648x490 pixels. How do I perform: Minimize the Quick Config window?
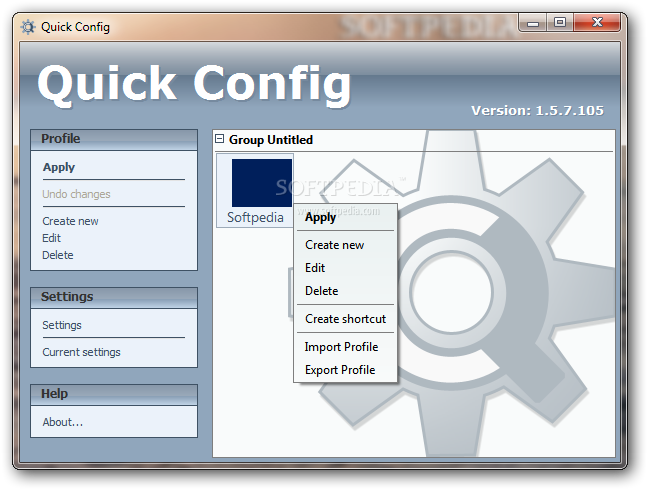533,22
